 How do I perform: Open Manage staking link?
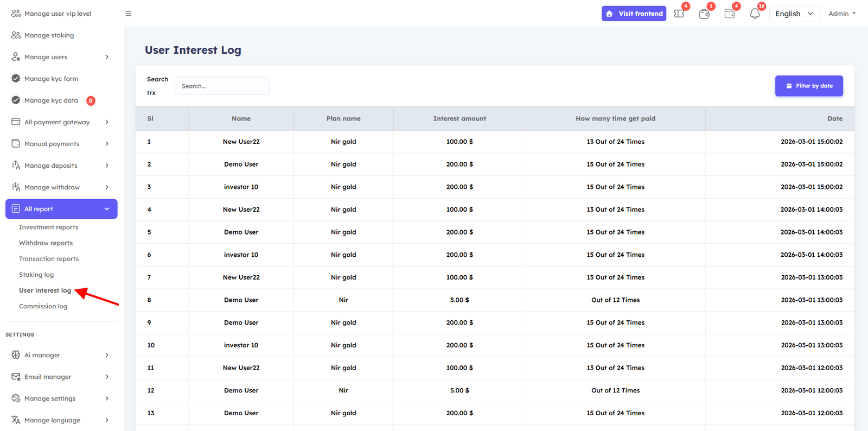49,35
